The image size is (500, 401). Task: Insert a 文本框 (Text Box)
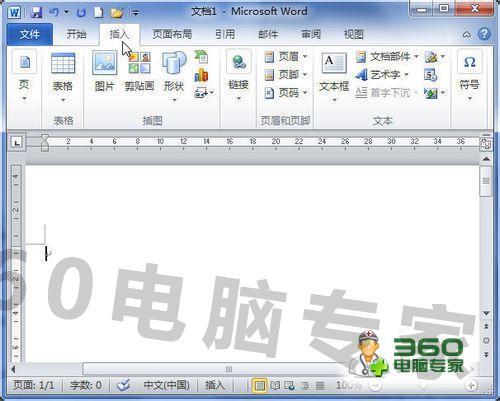pyautogui.click(x=334, y=77)
